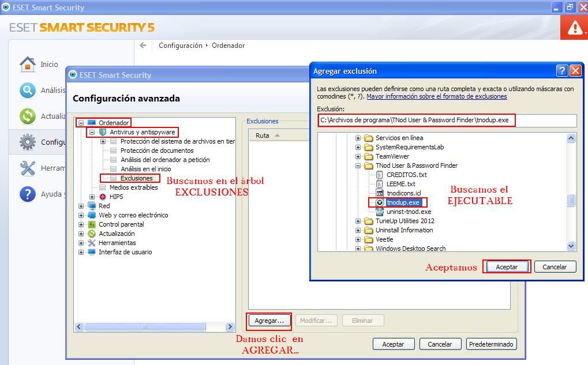This screenshot has width=588, height=365.
Task: Expand the Control parental node
Action: click(x=81, y=224)
